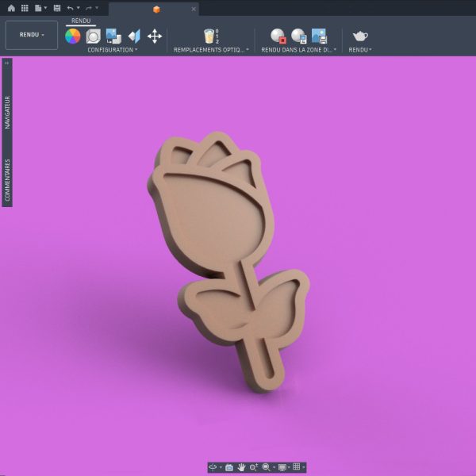Open the Texture Map Controls icon
The height and width of the screenshot is (476, 476).
pyautogui.click(x=134, y=36)
